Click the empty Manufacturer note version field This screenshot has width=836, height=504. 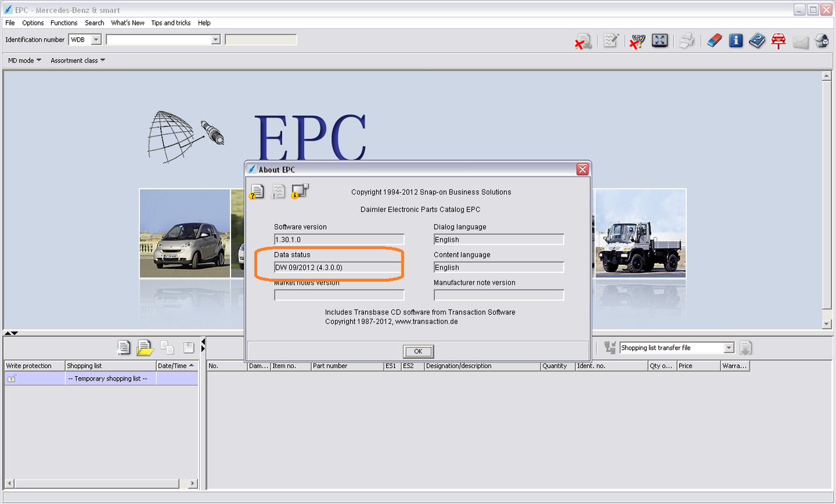(498, 295)
